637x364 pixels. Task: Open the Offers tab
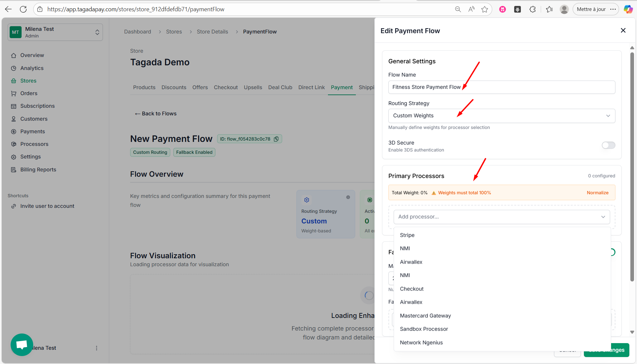point(200,87)
